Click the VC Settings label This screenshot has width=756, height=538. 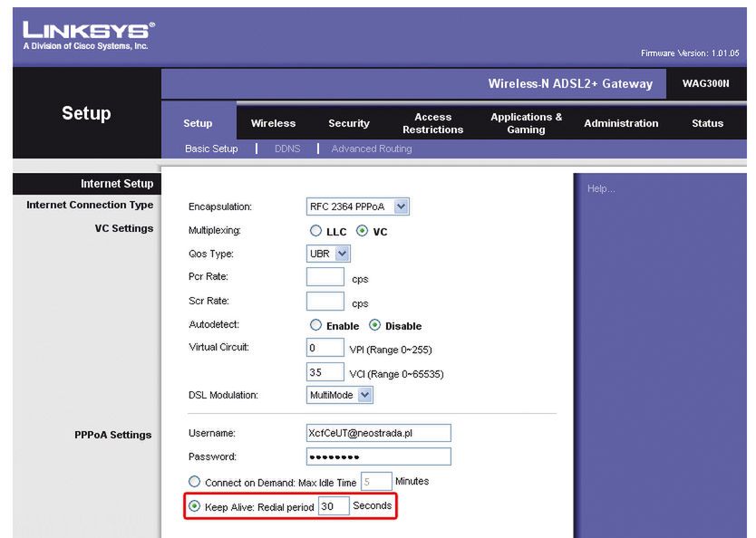124,228
